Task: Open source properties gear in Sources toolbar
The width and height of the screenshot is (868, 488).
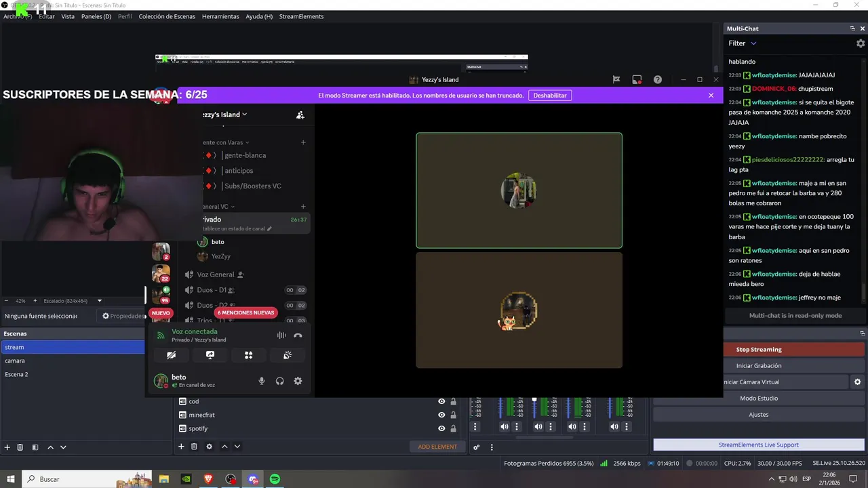Action: (x=209, y=446)
